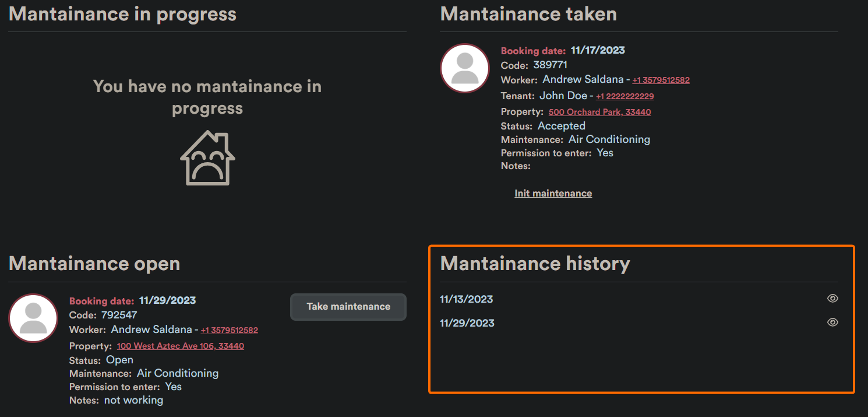This screenshot has height=417, width=868.
Task: Open the 500 Orchard Park property link
Action: [599, 112]
